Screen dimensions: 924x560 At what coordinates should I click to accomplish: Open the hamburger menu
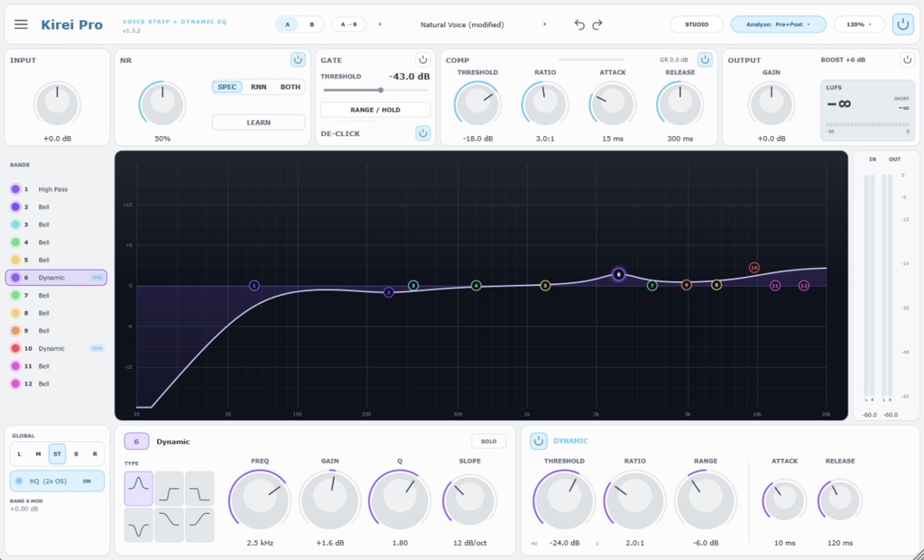[x=21, y=24]
